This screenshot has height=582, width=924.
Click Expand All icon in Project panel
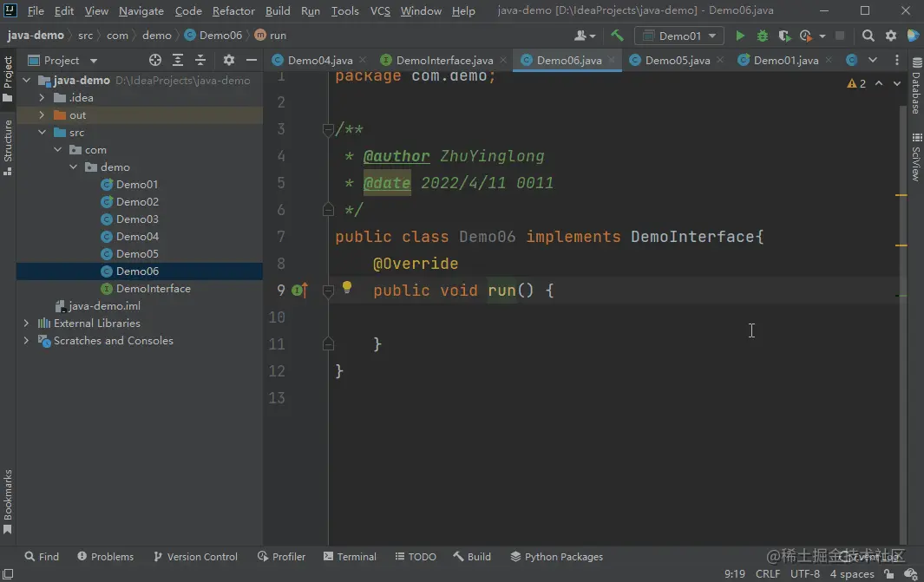(x=178, y=61)
